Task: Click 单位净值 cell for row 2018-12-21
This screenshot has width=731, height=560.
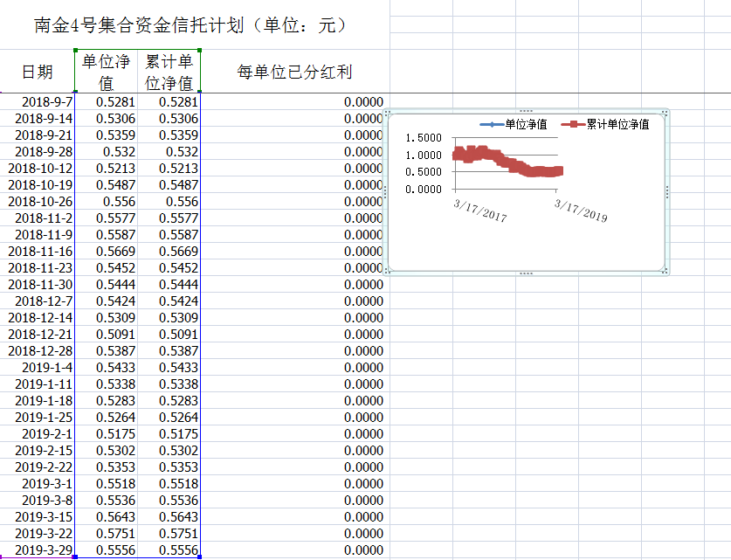Action: 107,334
